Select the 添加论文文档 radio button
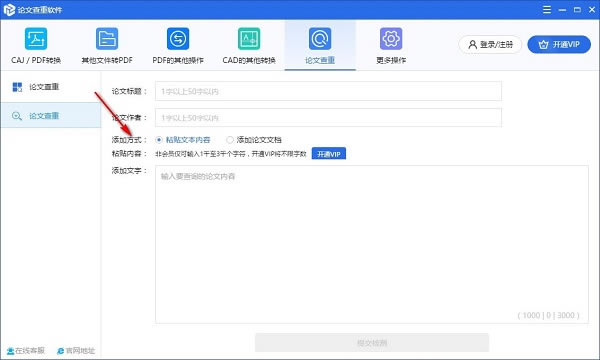 [230, 140]
